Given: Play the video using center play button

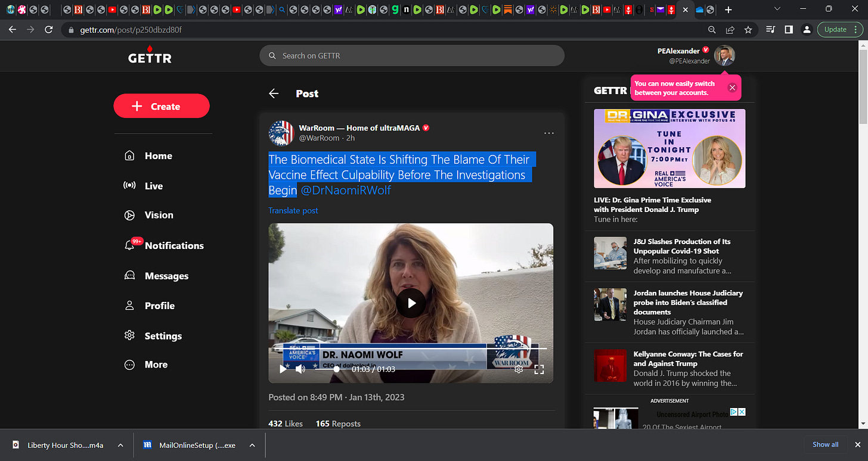Looking at the screenshot, I should [x=411, y=303].
